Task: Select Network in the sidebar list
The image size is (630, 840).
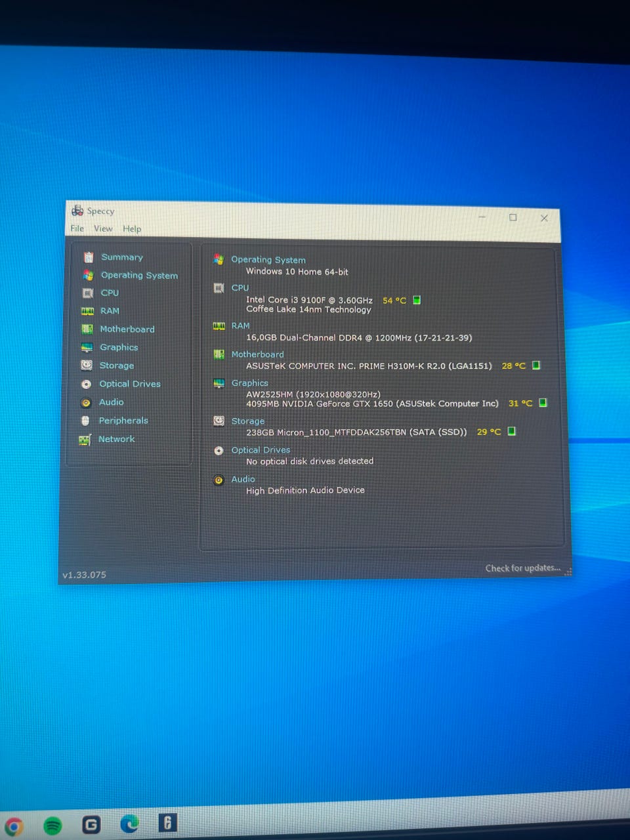Action: click(116, 439)
